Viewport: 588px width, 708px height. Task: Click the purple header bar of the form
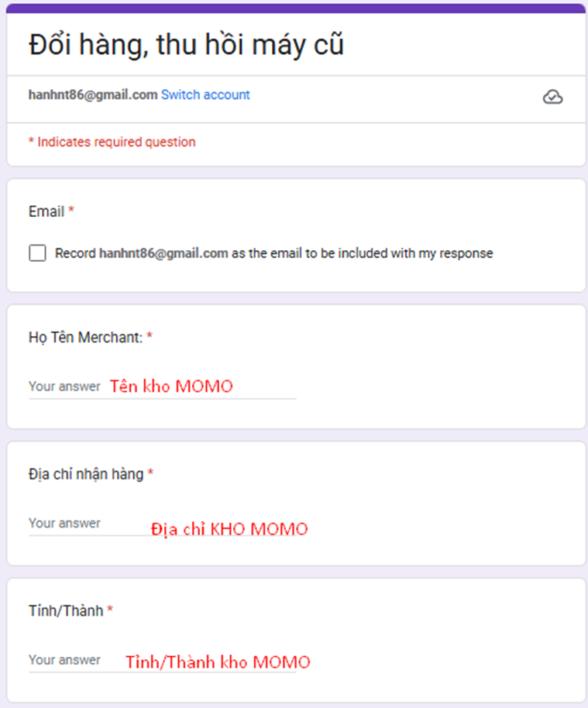pyautogui.click(x=296, y=9)
